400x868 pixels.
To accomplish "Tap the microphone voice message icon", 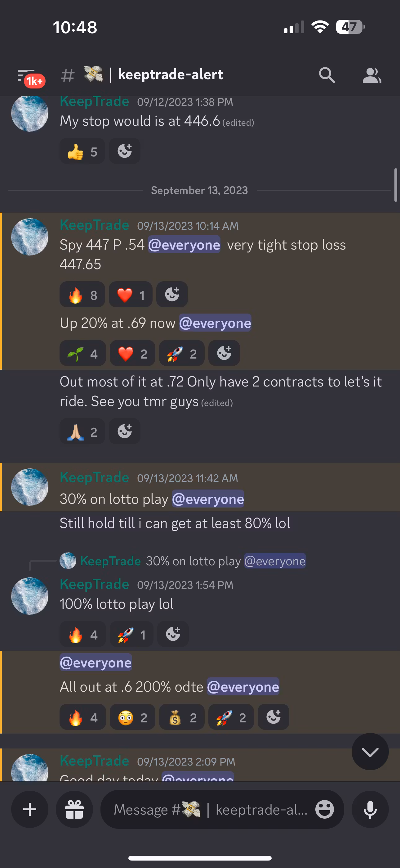I will click(x=370, y=809).
